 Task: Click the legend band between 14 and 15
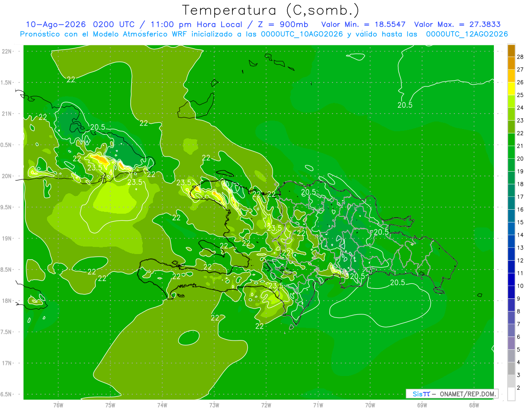(511, 229)
